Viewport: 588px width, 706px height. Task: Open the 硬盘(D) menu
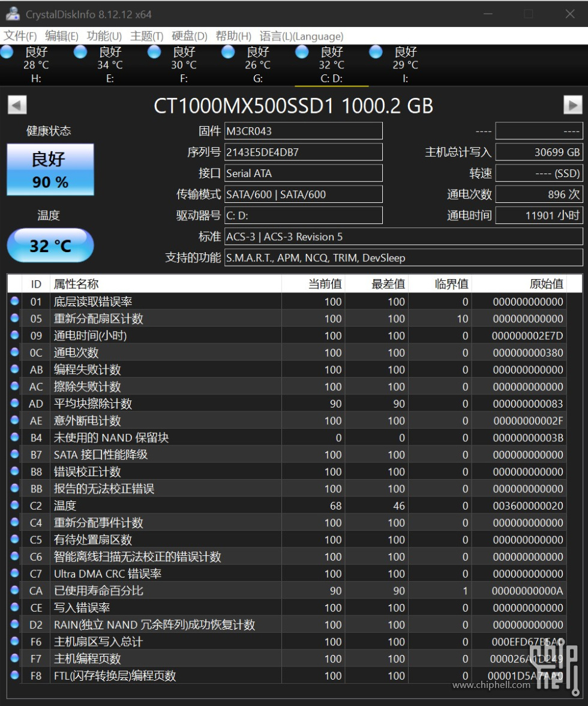click(x=190, y=36)
